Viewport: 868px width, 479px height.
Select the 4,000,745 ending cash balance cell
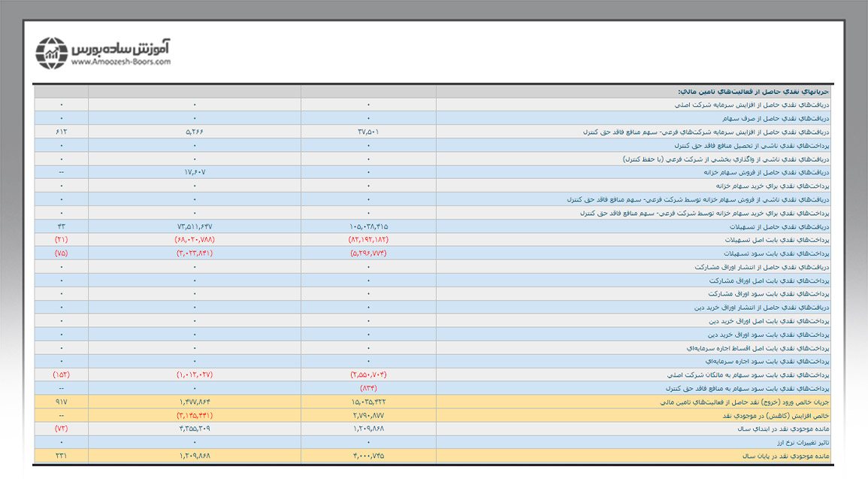tap(368, 456)
